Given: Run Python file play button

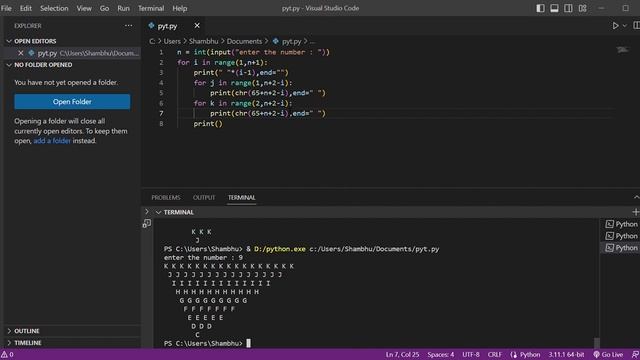Looking at the screenshot, I should [x=615, y=26].
